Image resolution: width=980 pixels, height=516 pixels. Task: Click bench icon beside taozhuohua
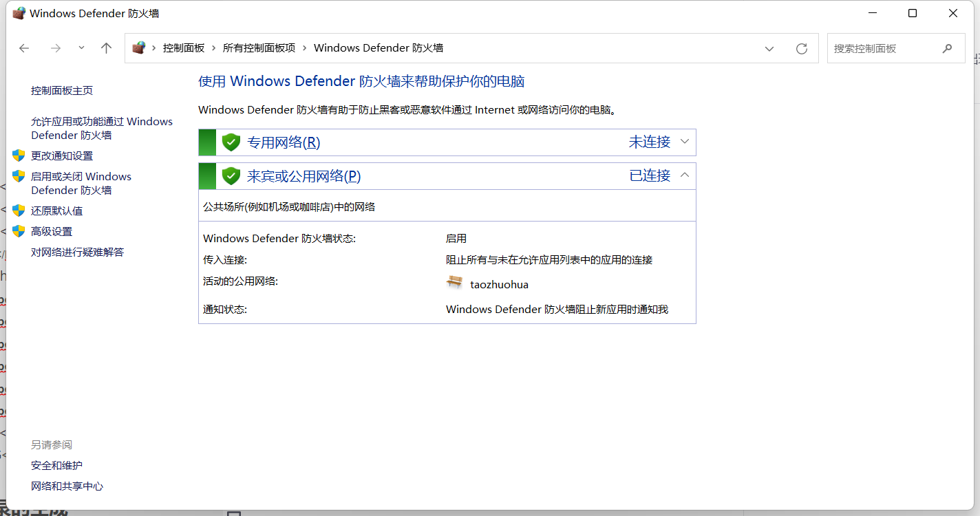click(454, 282)
